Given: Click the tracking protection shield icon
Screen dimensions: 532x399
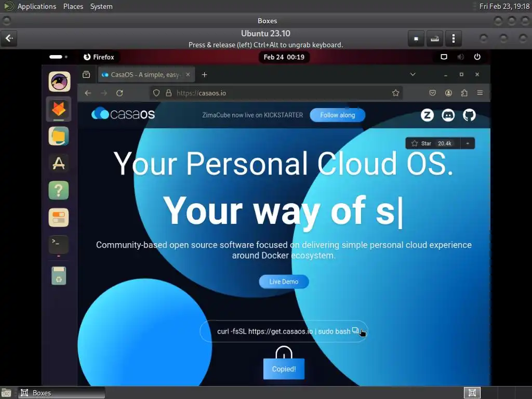Looking at the screenshot, I should [x=156, y=93].
